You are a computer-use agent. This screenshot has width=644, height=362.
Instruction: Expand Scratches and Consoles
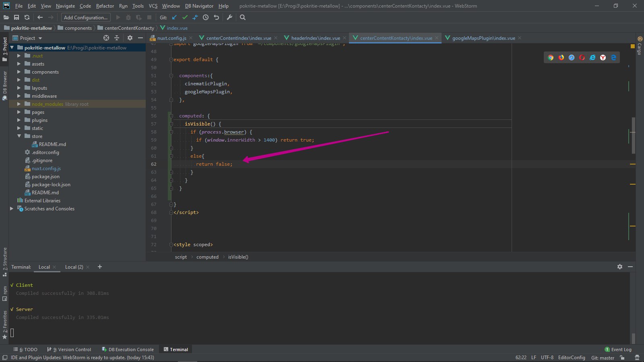tap(12, 209)
